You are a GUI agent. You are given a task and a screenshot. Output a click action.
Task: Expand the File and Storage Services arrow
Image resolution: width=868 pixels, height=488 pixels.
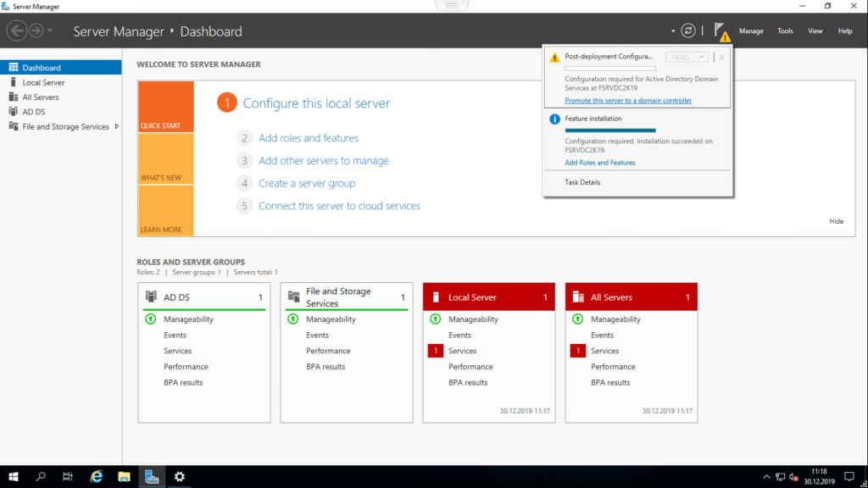[115, 127]
